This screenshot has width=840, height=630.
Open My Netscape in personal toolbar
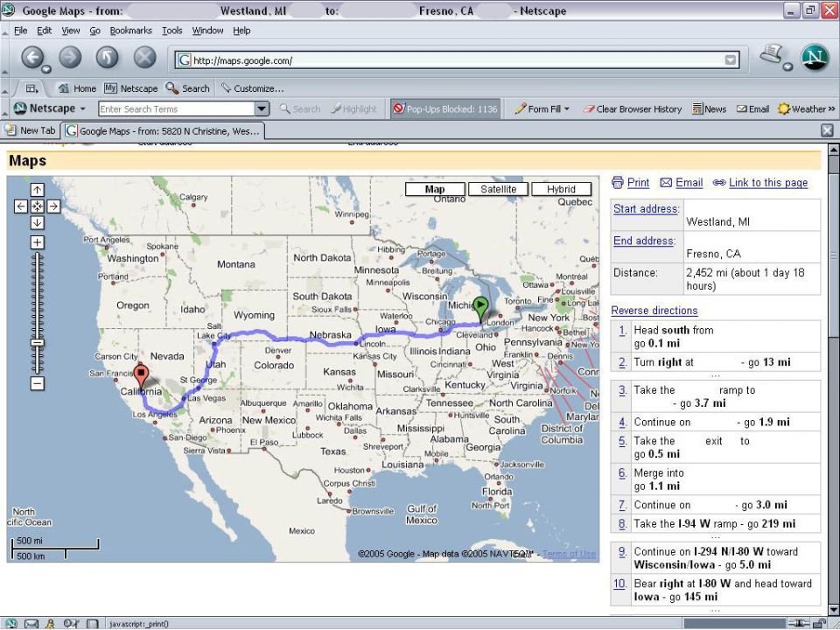point(130,88)
